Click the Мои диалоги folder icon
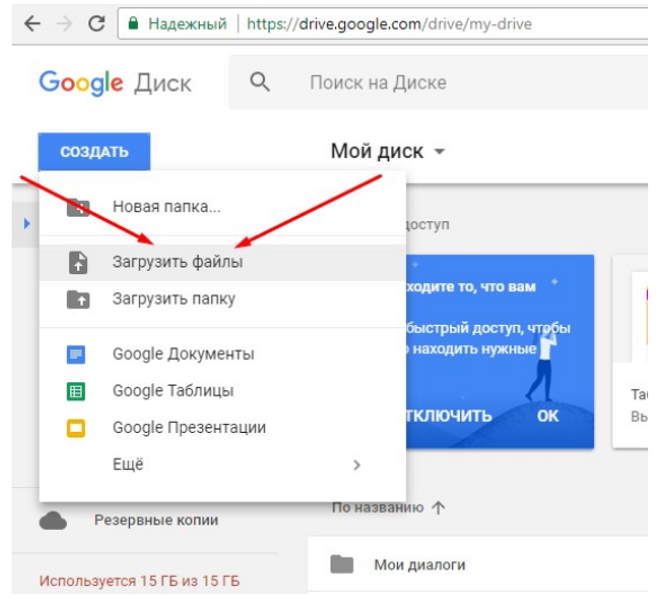 [342, 564]
